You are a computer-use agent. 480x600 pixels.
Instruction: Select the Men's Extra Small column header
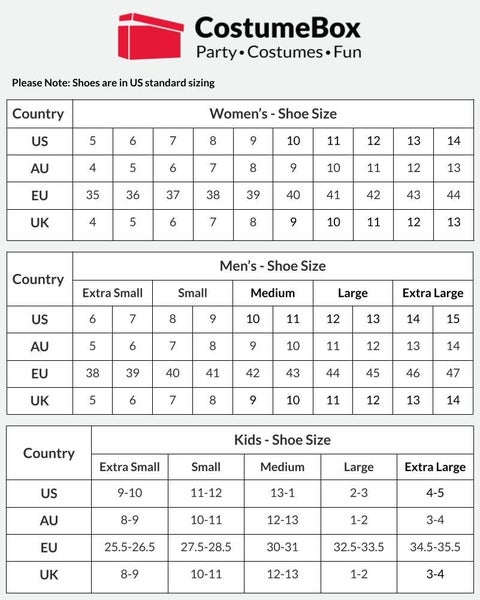[113, 293]
